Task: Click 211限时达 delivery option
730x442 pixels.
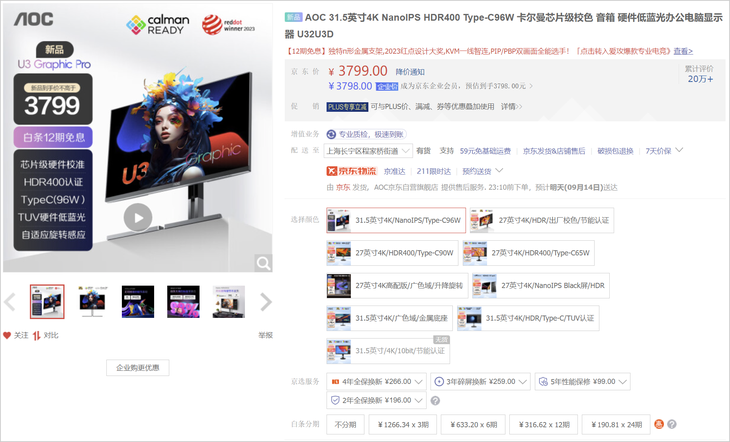Action: [433, 171]
